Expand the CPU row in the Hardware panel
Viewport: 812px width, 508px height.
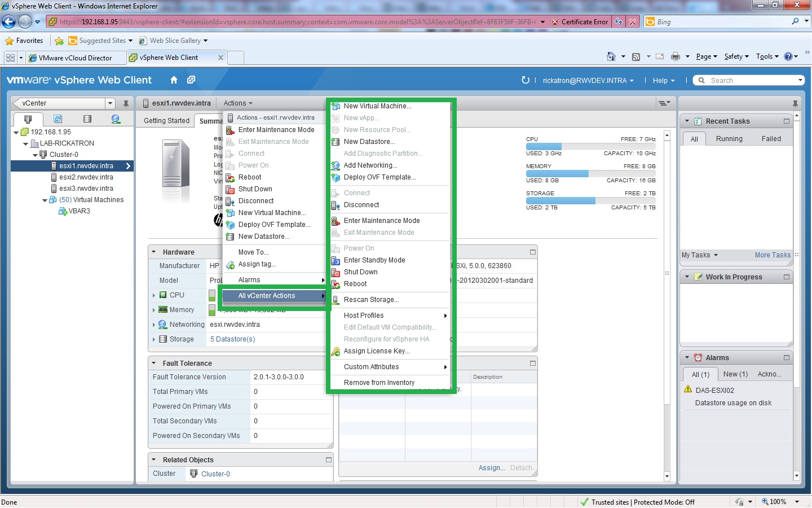154,294
